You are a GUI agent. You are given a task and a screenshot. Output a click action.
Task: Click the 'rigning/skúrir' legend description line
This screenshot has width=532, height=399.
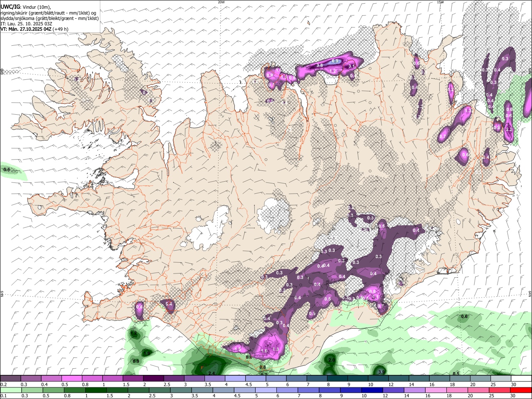point(48,13)
